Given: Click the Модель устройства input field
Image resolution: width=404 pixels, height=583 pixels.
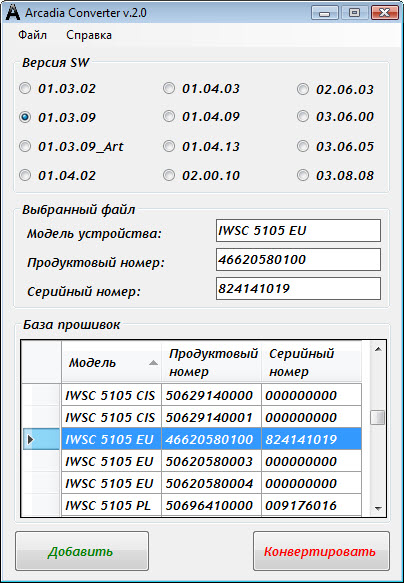Looking at the screenshot, I should [x=298, y=231].
